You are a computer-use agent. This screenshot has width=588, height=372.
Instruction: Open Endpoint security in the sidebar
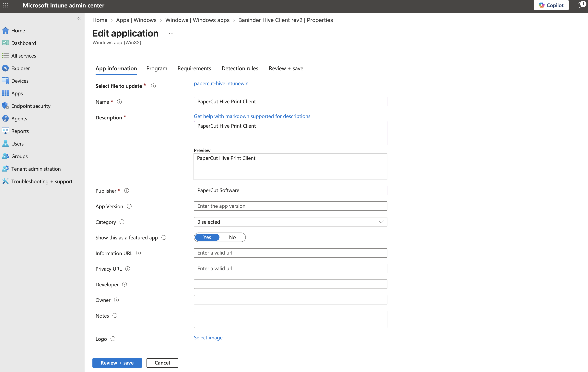31,106
